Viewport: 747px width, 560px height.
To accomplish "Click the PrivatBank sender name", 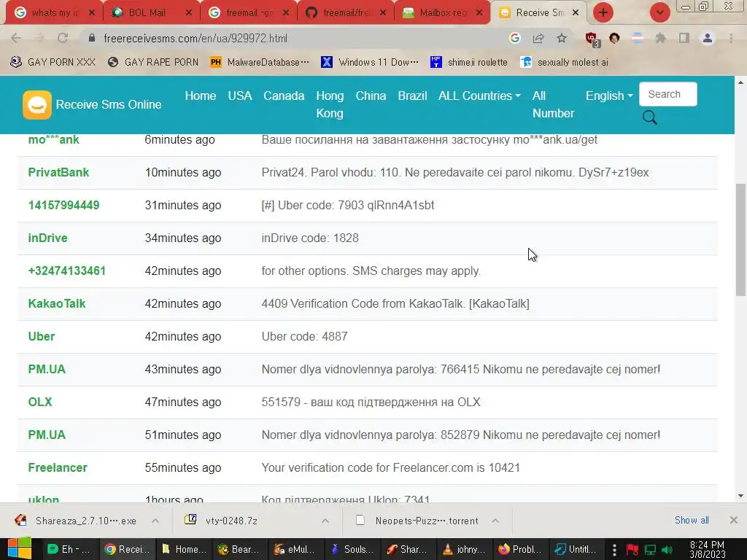I will (x=58, y=172).
